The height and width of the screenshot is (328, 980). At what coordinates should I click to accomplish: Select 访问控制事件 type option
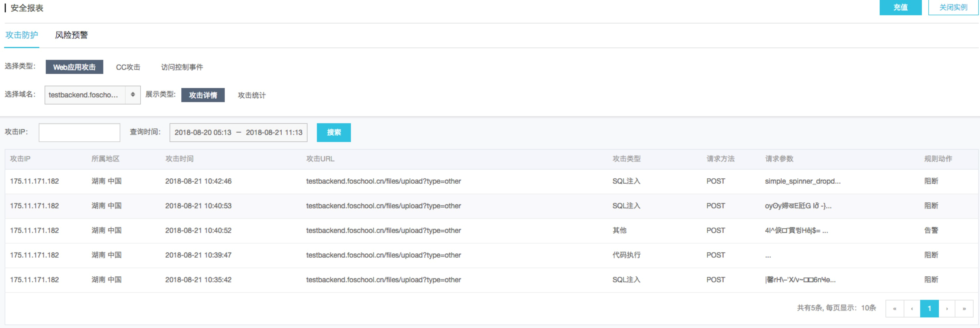(182, 67)
